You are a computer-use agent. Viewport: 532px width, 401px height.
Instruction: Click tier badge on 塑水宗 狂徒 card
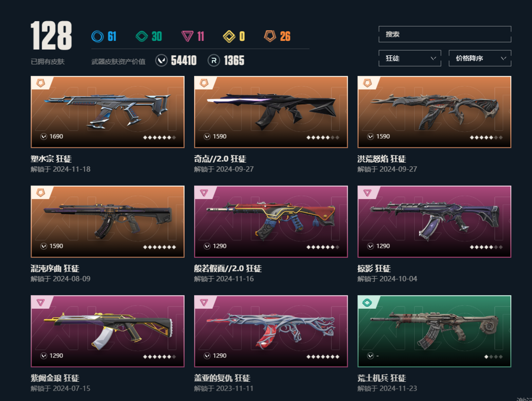pyautogui.click(x=41, y=83)
